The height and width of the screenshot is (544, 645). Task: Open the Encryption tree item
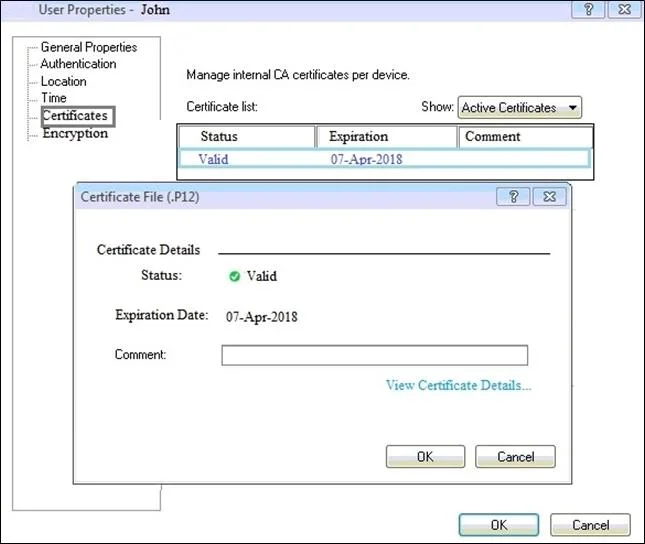pos(75,133)
